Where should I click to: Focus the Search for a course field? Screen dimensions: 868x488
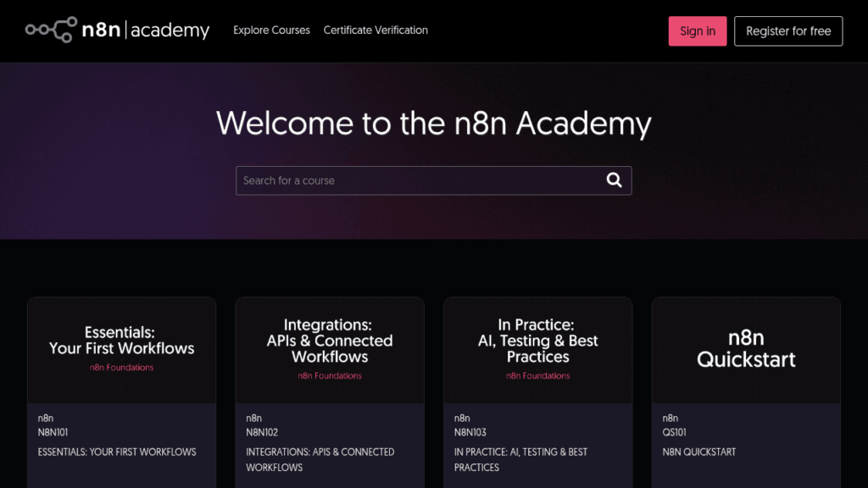pos(433,180)
